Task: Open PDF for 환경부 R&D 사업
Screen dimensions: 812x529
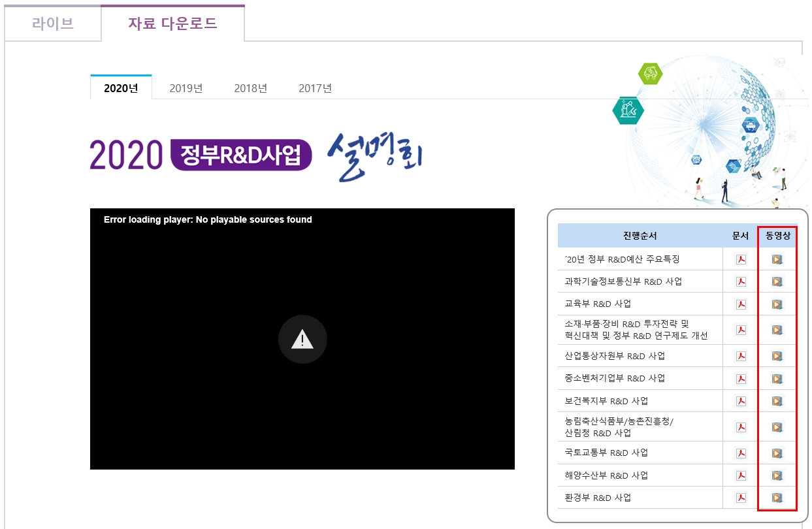Action: tap(741, 498)
